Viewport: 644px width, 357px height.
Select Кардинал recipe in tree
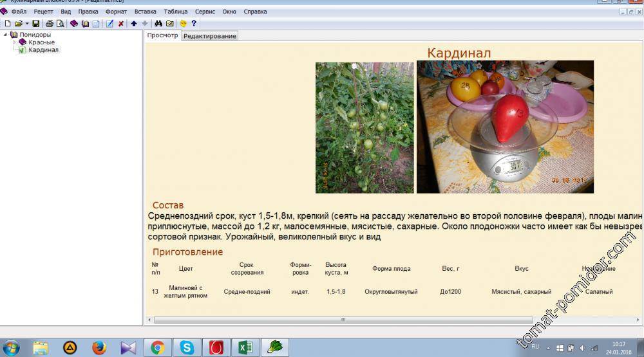43,50
